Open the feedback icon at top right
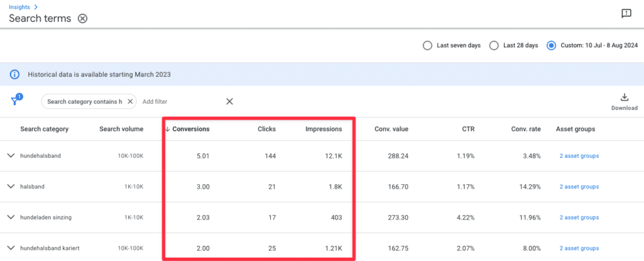Image resolution: width=644 pixels, height=261 pixels. 626,14
